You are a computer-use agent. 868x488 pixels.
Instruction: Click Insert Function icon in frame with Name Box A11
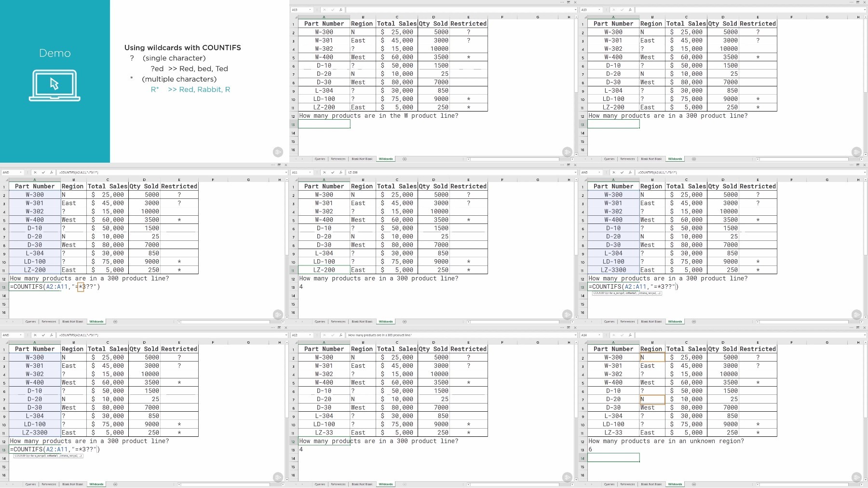click(x=340, y=172)
